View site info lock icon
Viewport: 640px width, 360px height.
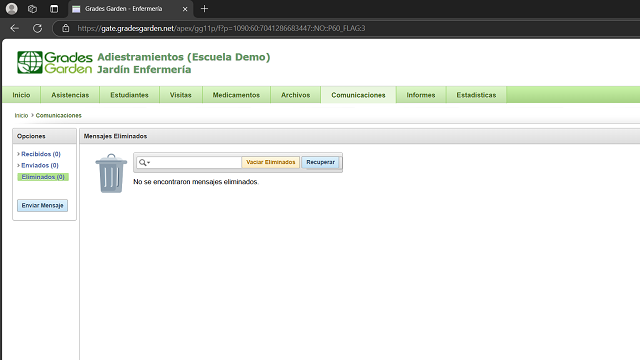[65, 28]
